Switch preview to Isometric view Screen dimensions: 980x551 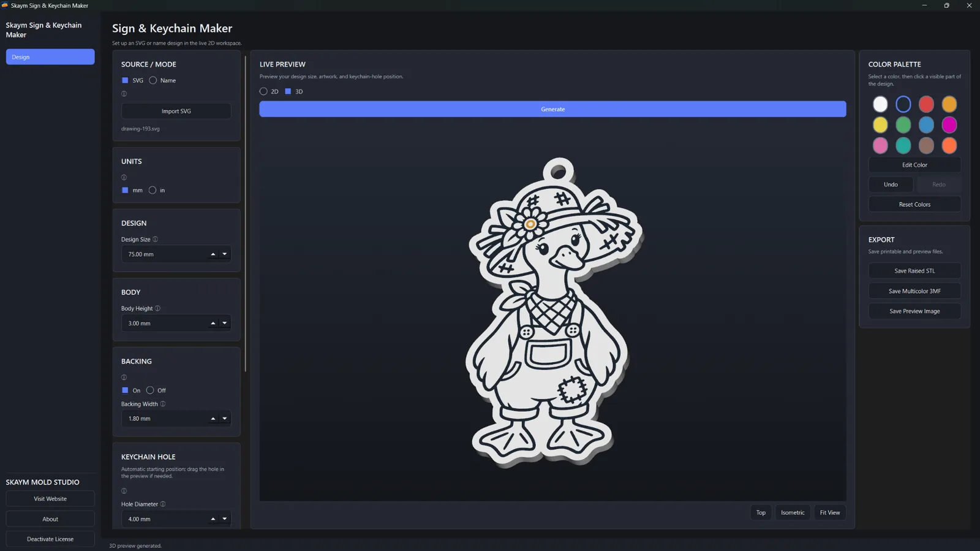(x=793, y=512)
